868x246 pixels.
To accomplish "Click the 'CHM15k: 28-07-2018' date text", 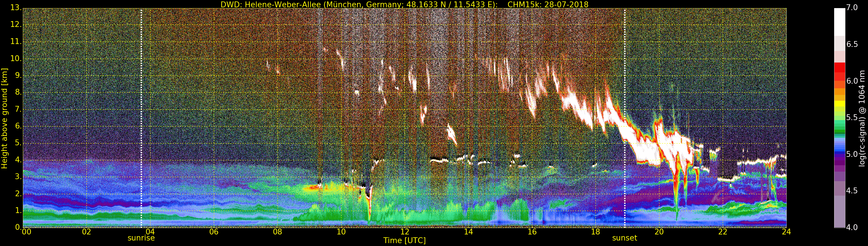I will (548, 5).
